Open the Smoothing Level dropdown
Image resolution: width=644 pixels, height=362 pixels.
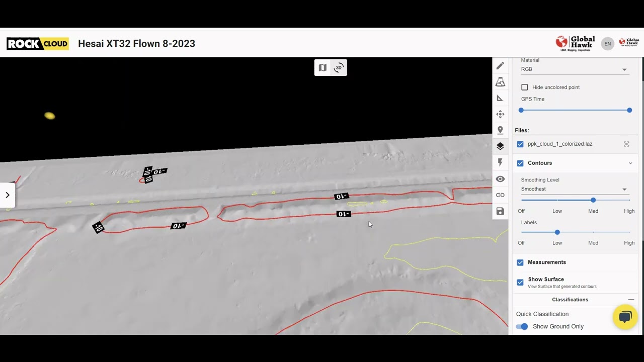click(x=574, y=189)
